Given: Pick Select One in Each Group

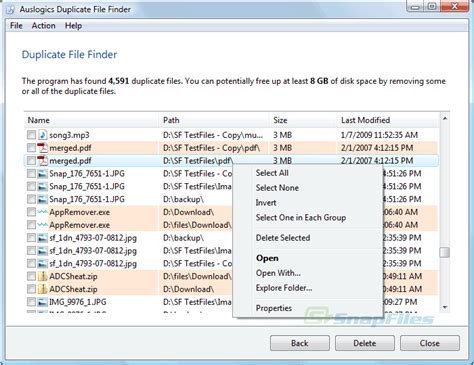Looking at the screenshot, I should (301, 218).
